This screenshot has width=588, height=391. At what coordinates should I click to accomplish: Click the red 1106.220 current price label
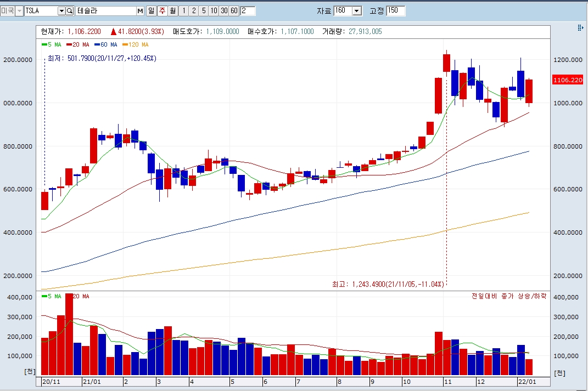click(x=568, y=80)
